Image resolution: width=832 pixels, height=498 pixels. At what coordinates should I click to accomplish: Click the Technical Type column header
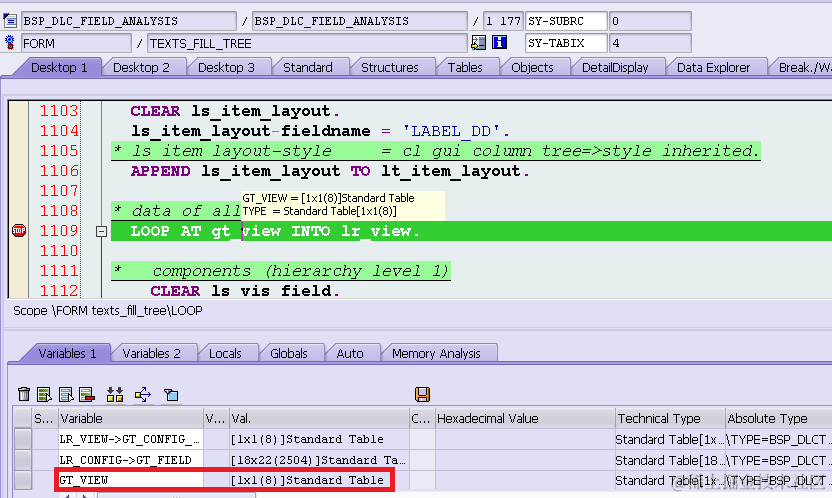(670, 418)
